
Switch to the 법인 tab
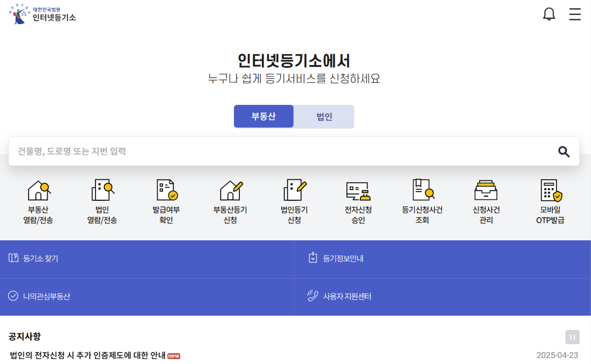coord(324,116)
